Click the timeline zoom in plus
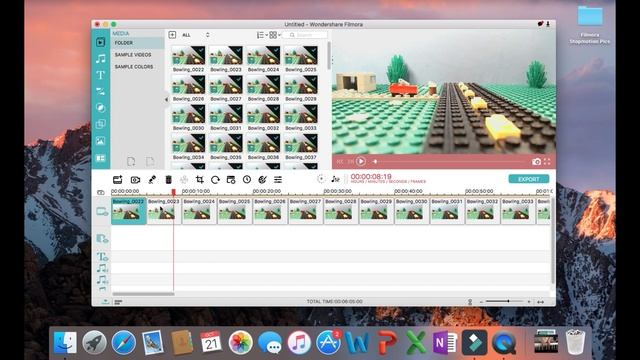640x360 pixels. click(x=529, y=302)
